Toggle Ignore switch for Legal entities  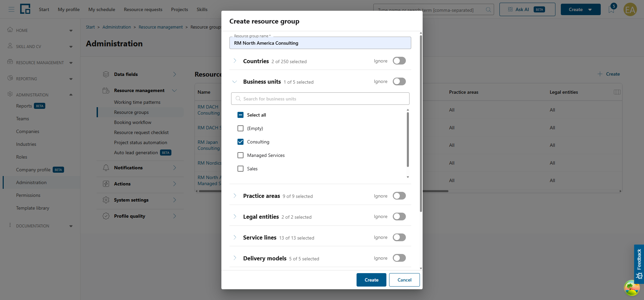click(x=399, y=217)
